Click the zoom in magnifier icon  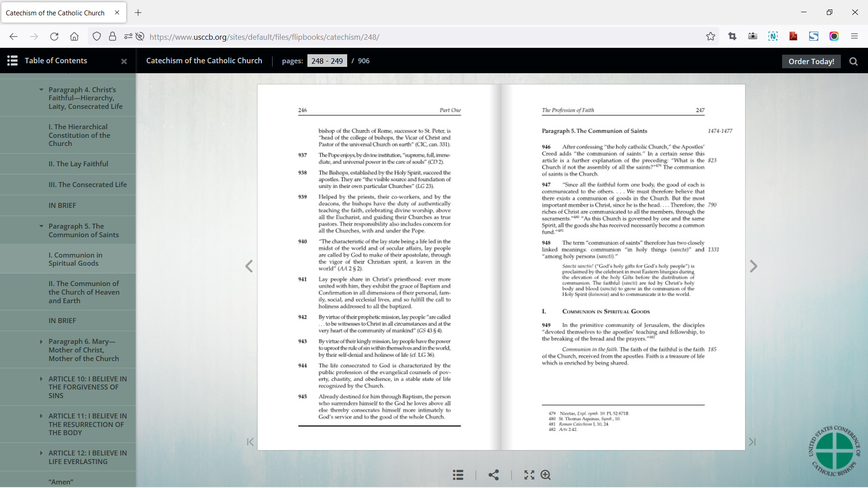coord(546,475)
